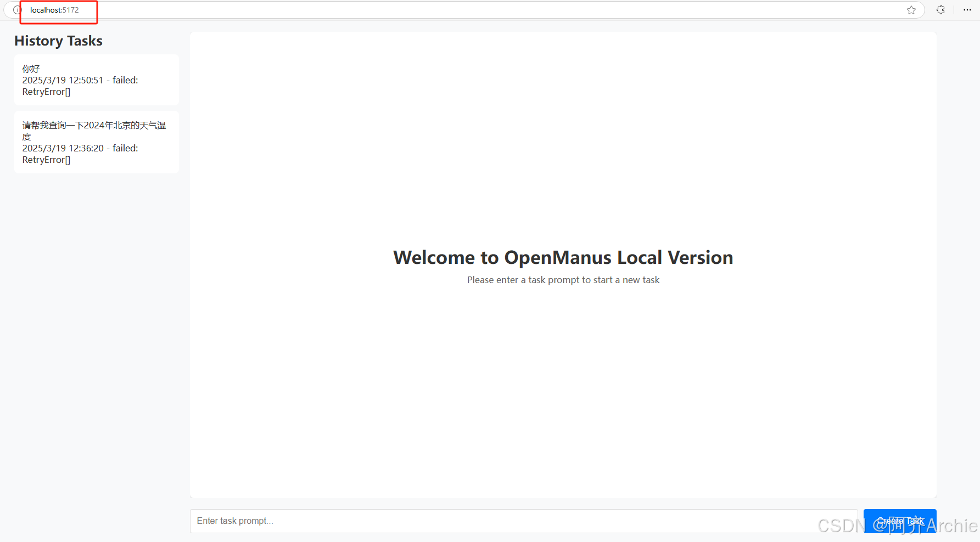
Task: Open the browser extensions puzzle icon
Action: 941,10
